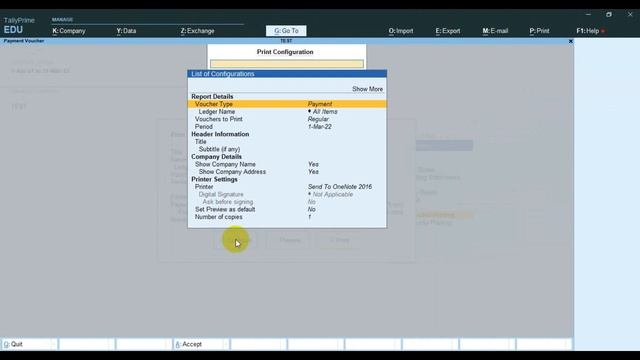The height and width of the screenshot is (360, 640).
Task: Open the E: Export menu
Action: click(x=448, y=31)
